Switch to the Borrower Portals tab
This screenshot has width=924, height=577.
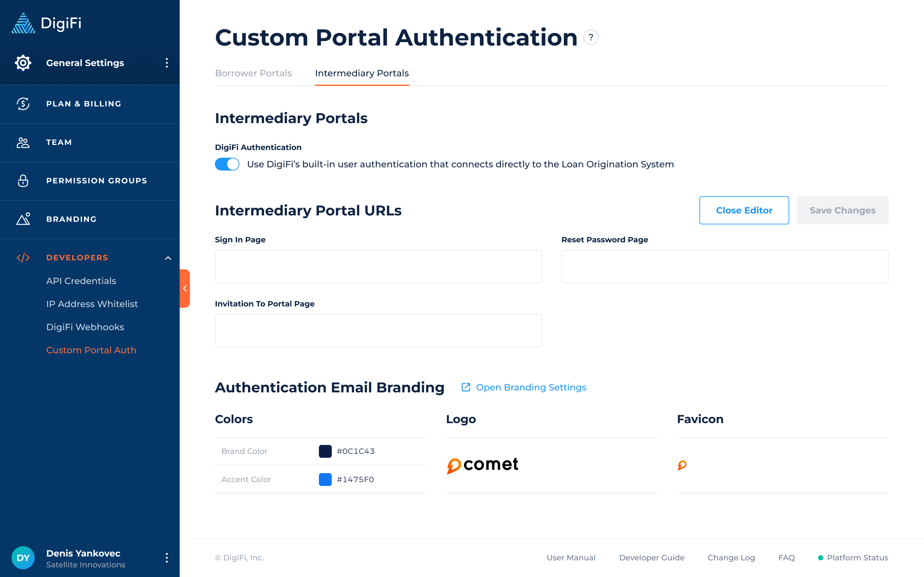tap(253, 73)
